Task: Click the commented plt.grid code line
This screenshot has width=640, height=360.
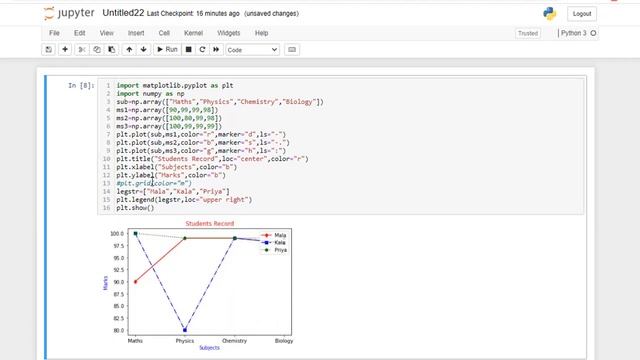Action: click(x=154, y=183)
